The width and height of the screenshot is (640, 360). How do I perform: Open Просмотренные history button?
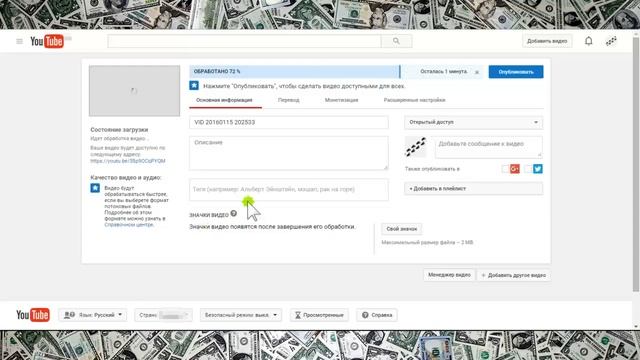pos(319,315)
